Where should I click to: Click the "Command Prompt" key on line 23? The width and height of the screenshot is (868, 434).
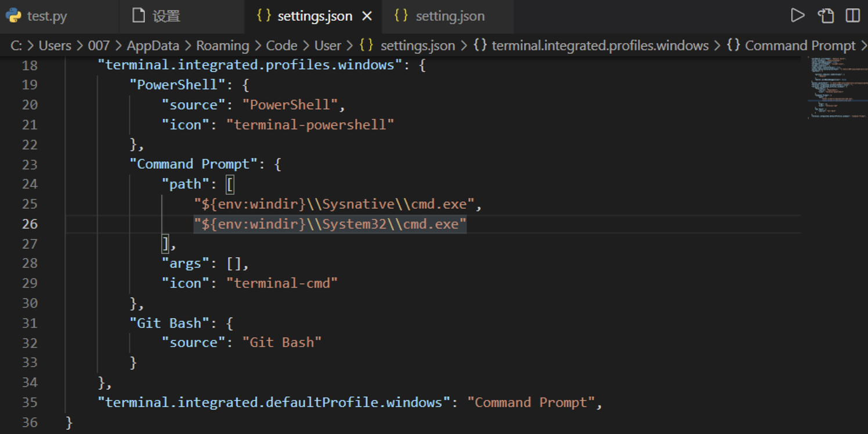[x=193, y=164]
